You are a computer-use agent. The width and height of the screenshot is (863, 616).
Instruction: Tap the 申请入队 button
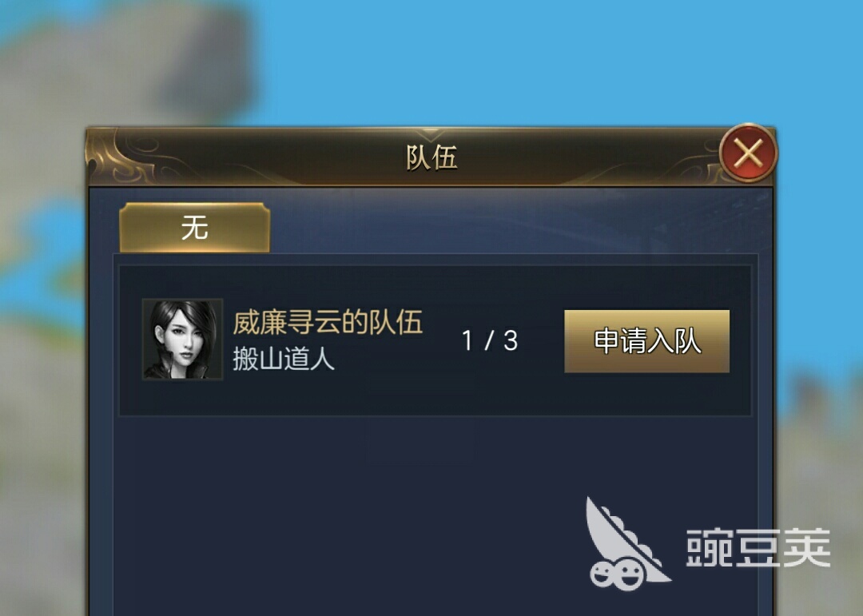(x=646, y=340)
